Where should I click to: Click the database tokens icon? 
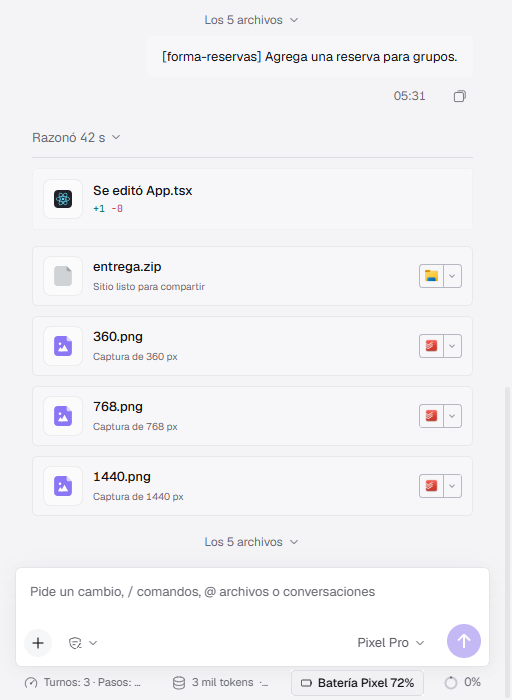coord(179,683)
